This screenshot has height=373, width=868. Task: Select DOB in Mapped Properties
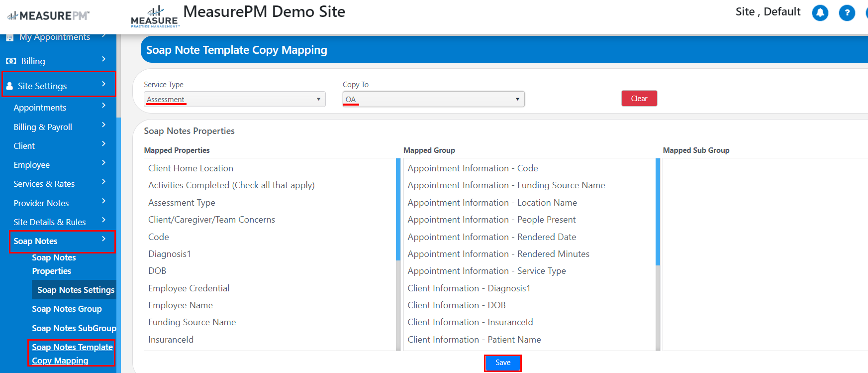pos(157,271)
